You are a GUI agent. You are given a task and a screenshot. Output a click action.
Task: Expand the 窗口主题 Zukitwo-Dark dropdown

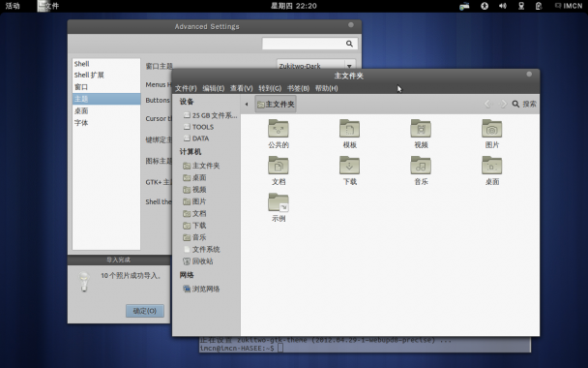[x=315, y=65]
